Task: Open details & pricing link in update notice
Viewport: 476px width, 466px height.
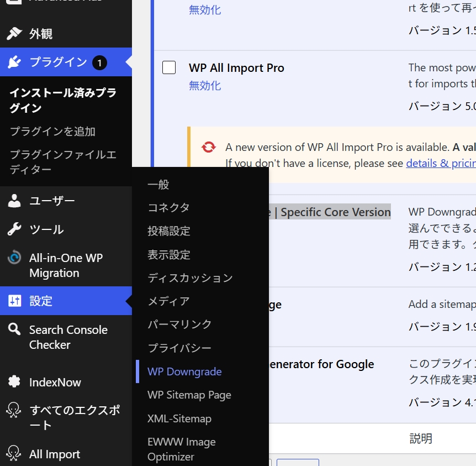Action: pos(441,163)
